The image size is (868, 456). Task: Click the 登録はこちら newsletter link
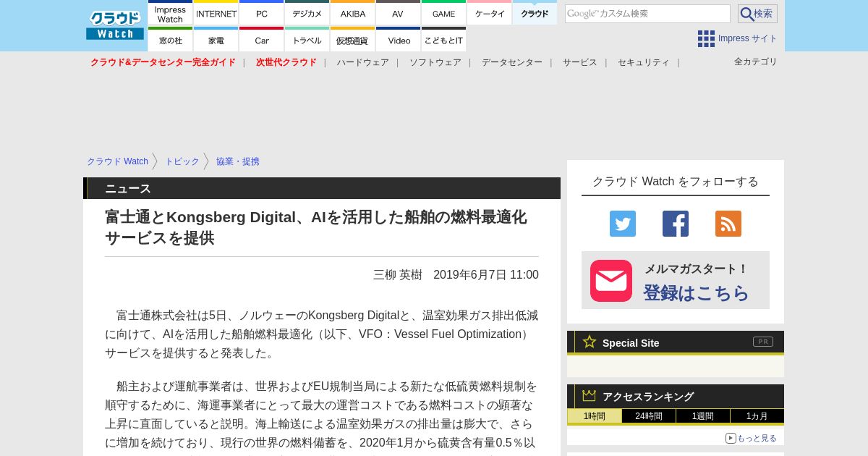pyautogui.click(x=697, y=292)
